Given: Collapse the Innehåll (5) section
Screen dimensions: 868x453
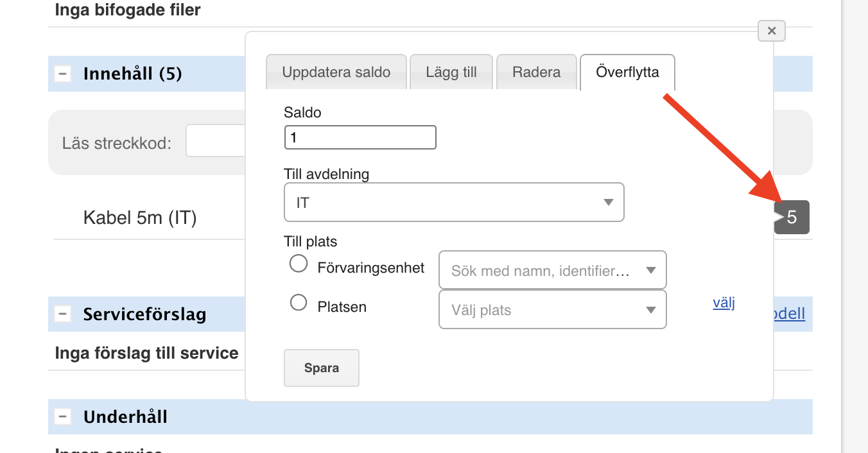Looking at the screenshot, I should point(63,74).
